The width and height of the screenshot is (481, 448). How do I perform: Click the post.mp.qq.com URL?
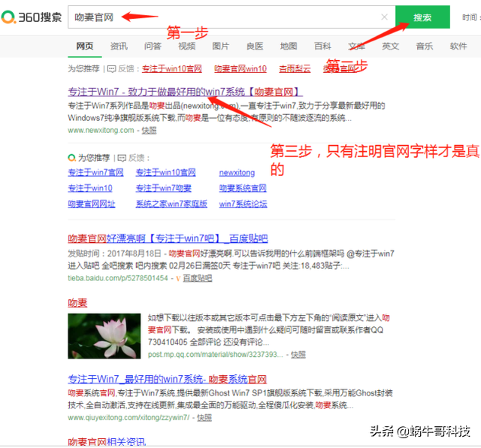216,355
